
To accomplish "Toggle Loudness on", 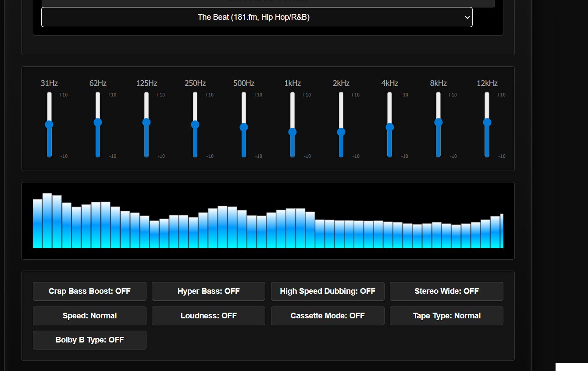I will pyautogui.click(x=208, y=316).
